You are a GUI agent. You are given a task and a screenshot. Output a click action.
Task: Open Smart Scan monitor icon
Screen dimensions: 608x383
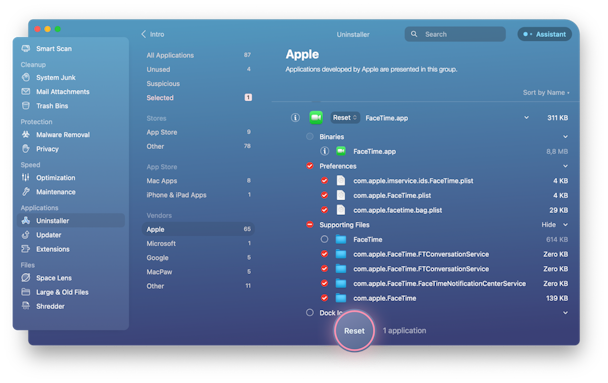26,48
